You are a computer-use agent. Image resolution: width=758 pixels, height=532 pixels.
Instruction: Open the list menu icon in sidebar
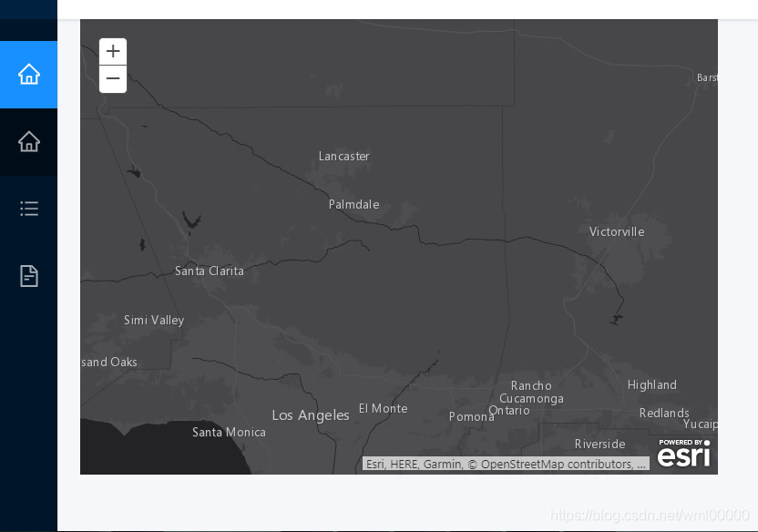coord(28,209)
